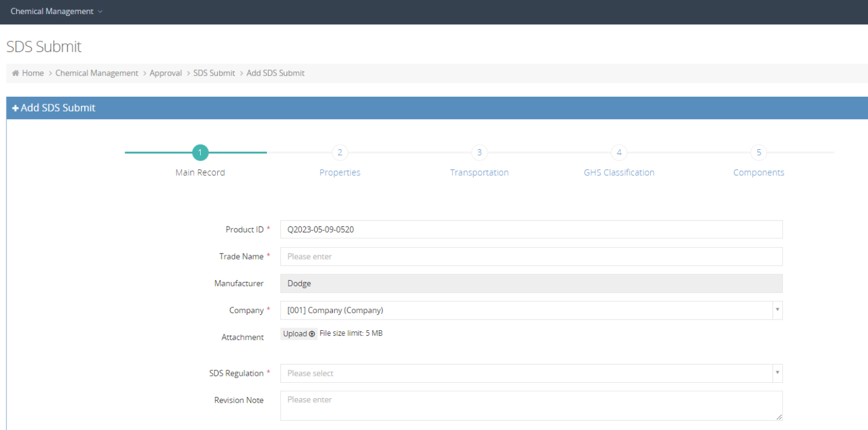
Task: Open the Approval breadcrumb link
Action: [x=165, y=73]
